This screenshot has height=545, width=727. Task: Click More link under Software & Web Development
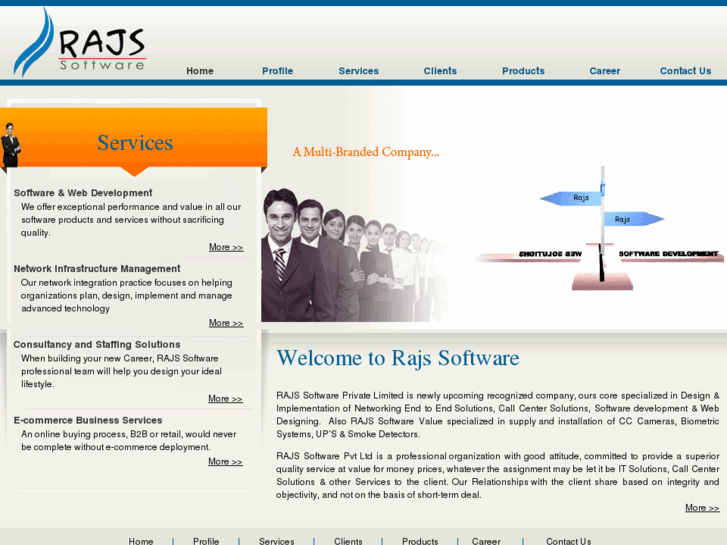point(226,247)
